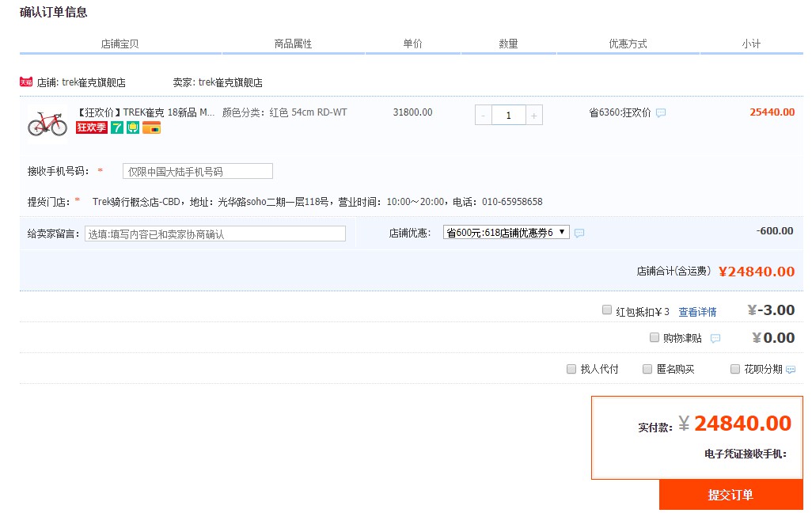
Task: Click the 提交订单 submit button
Action: 730,494
